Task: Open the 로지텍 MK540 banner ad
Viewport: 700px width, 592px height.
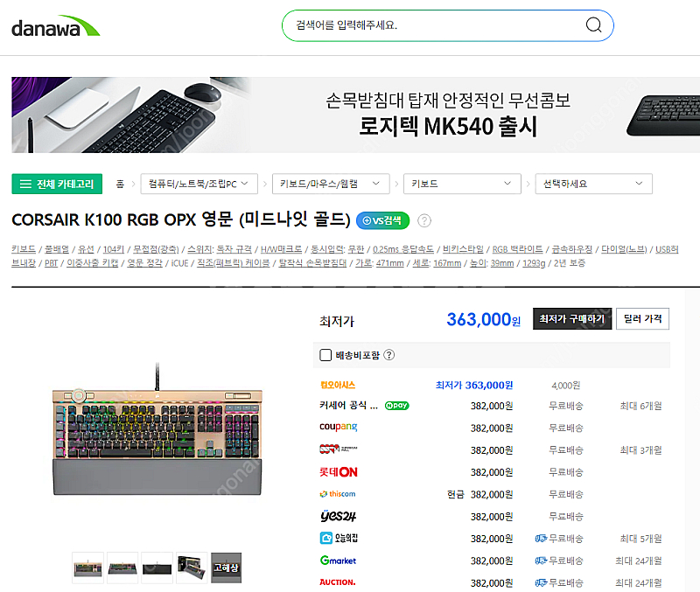Action: (x=355, y=115)
